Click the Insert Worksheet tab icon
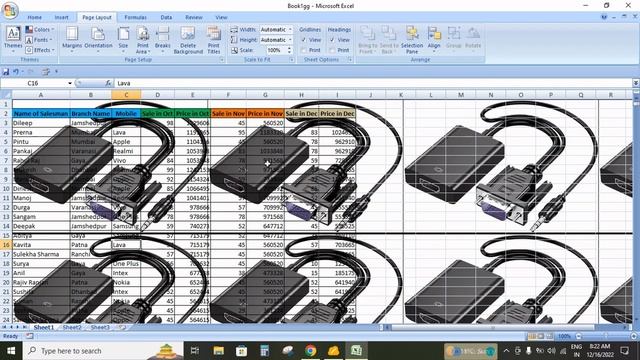This screenshot has height=360, width=640. pyautogui.click(x=122, y=327)
